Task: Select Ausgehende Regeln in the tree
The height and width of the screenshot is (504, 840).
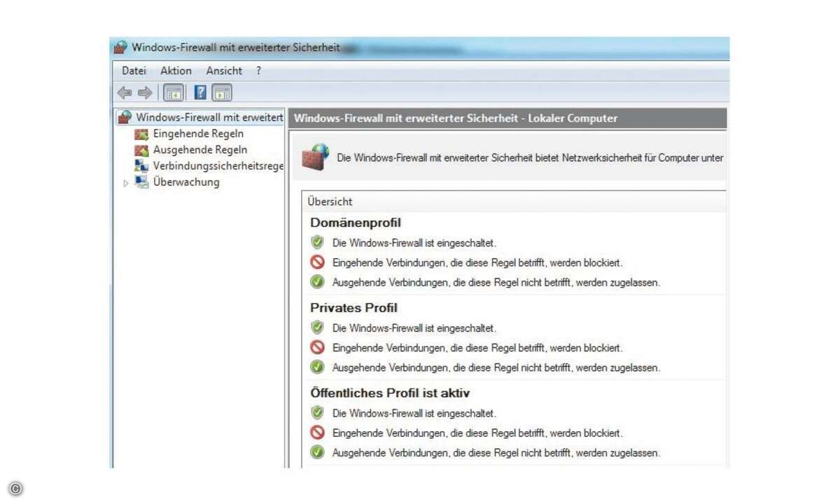Action: (200, 150)
